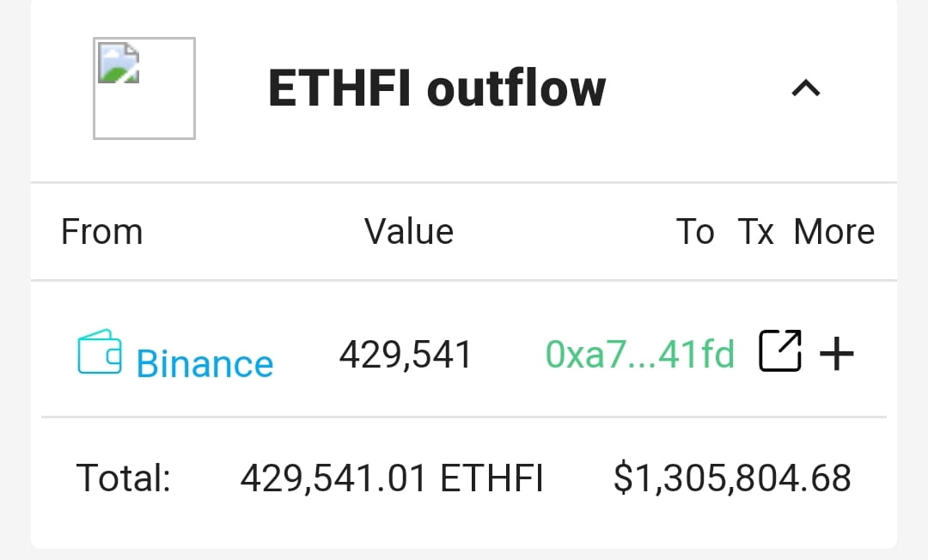Click the From column header
Viewport: 928px width, 560px height.
pos(101,231)
